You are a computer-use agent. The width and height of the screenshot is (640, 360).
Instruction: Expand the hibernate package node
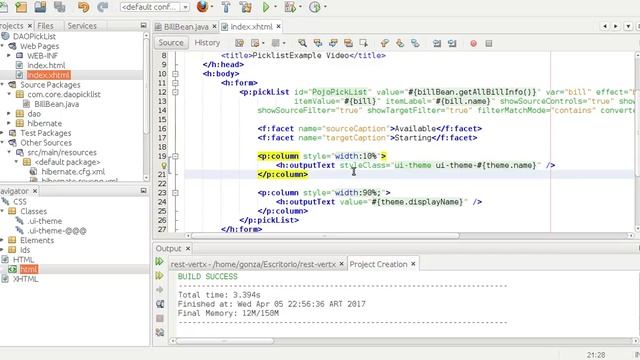pyautogui.click(x=9, y=123)
